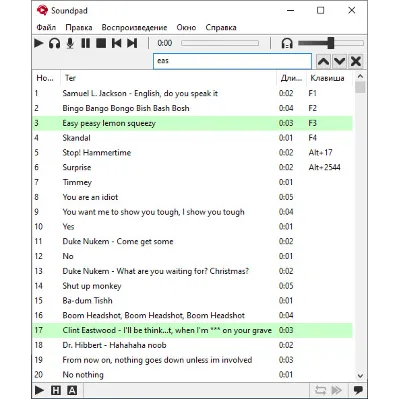Toggle the H icon in status bar
Viewport: 400px width, 400px height.
point(56,390)
